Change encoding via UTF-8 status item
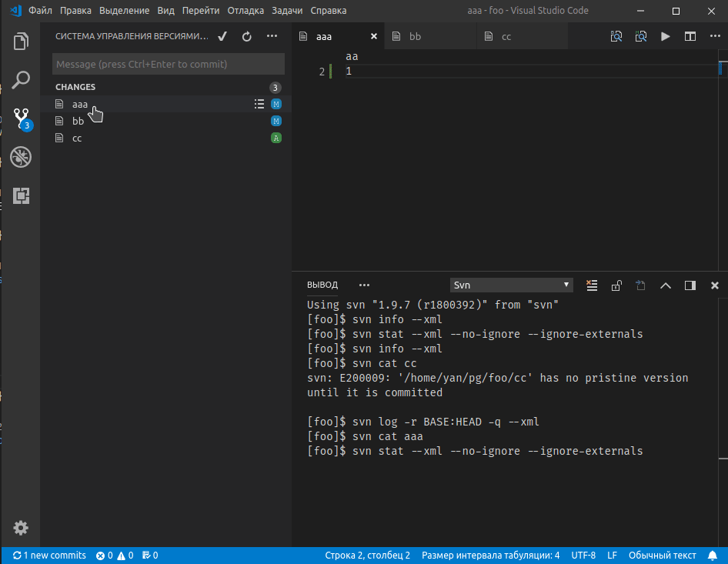The height and width of the screenshot is (564, 728). [x=583, y=556]
